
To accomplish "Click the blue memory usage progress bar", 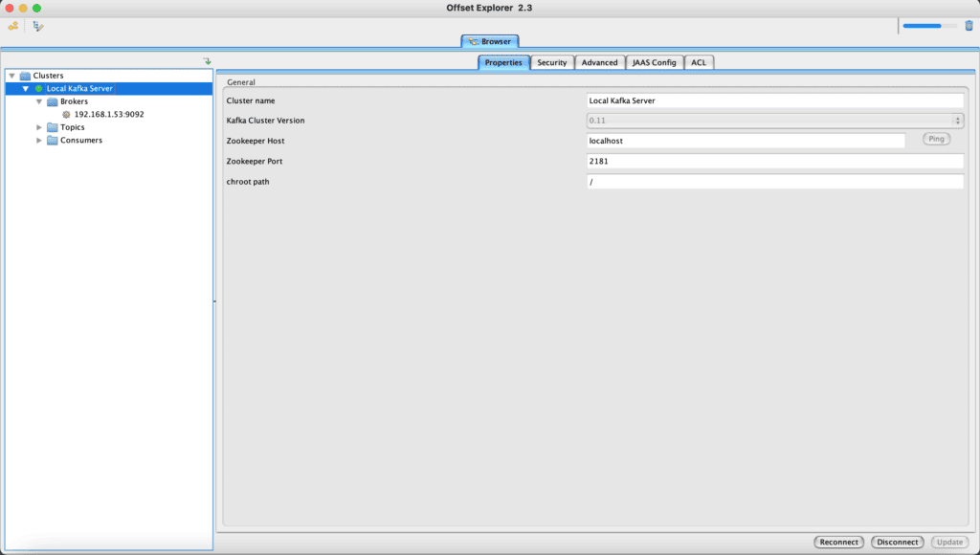I will click(x=929, y=26).
